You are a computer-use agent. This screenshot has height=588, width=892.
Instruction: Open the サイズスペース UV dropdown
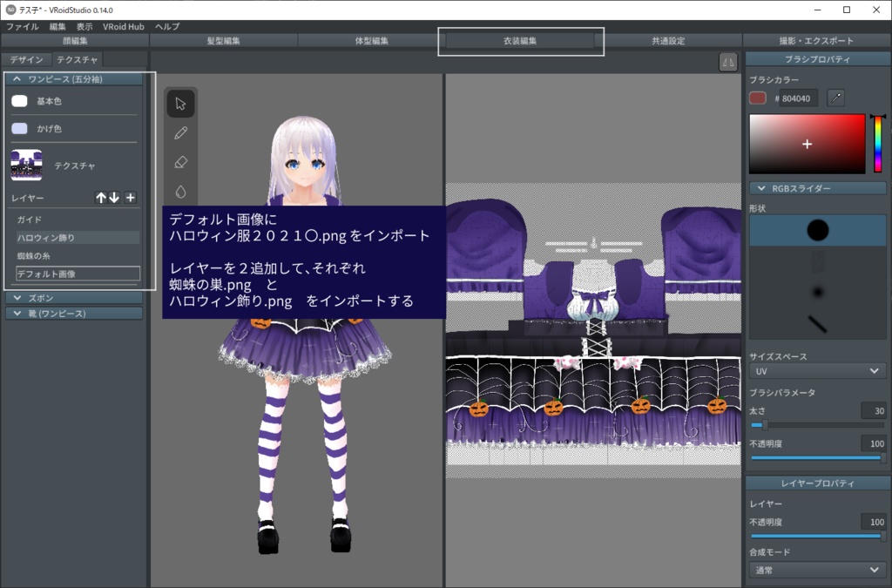[x=817, y=370]
